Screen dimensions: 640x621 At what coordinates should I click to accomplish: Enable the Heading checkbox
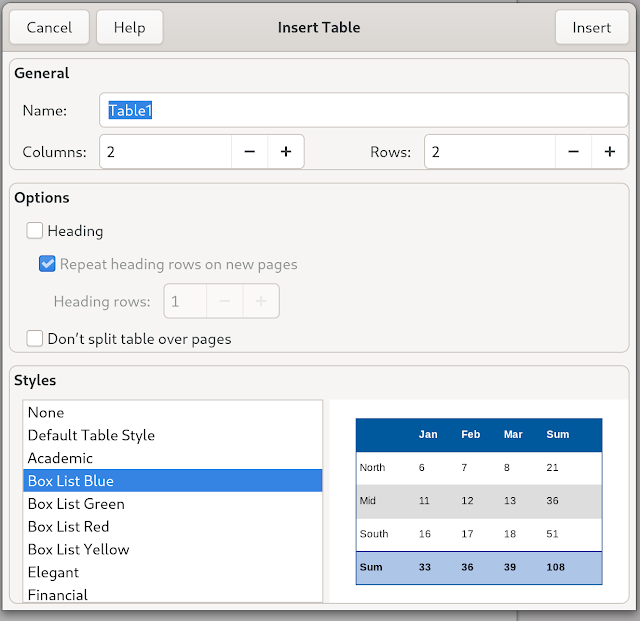pos(35,231)
